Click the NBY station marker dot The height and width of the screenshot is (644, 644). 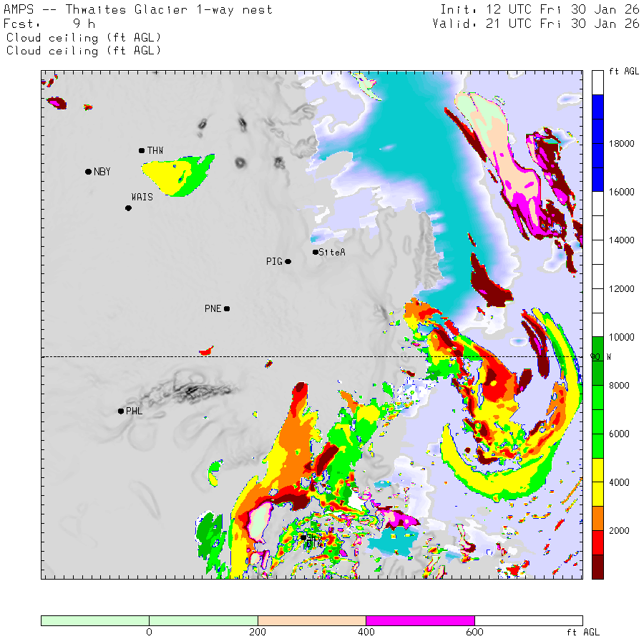click(x=88, y=172)
